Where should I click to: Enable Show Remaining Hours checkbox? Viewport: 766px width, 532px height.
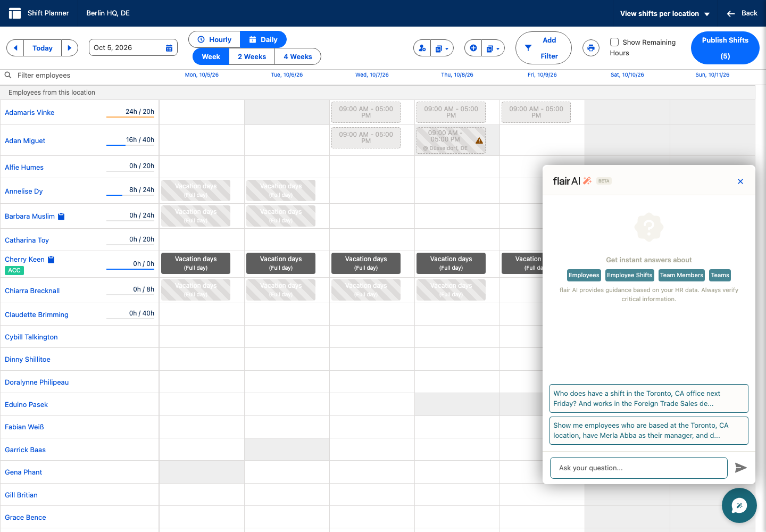(x=614, y=42)
